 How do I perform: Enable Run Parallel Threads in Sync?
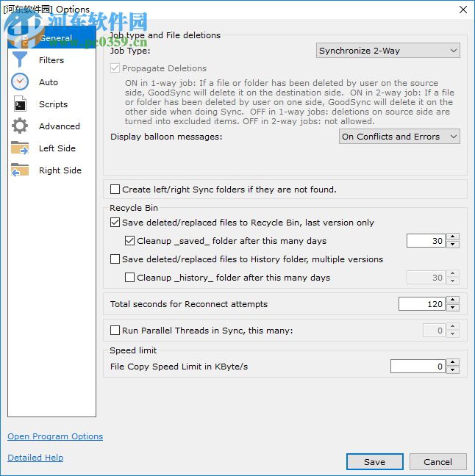click(115, 330)
